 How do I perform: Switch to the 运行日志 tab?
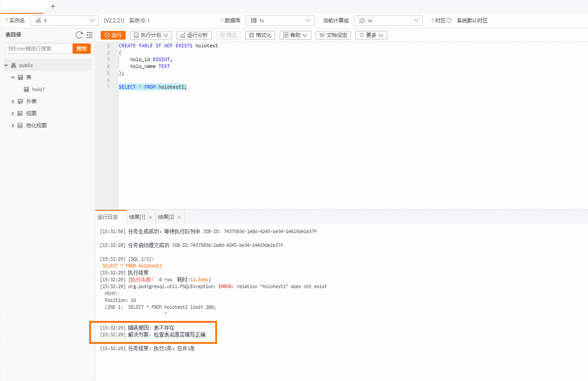108,217
